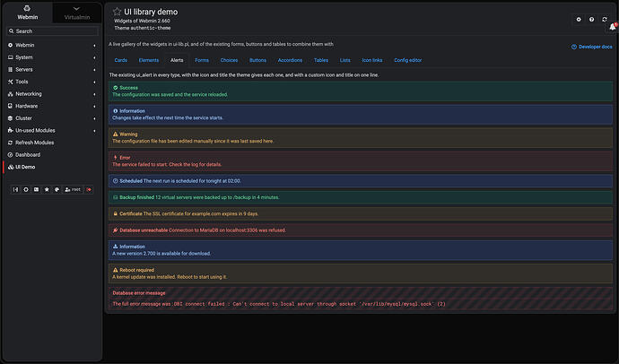Click the circular icon in sidebar bottom toolbar

point(26,190)
